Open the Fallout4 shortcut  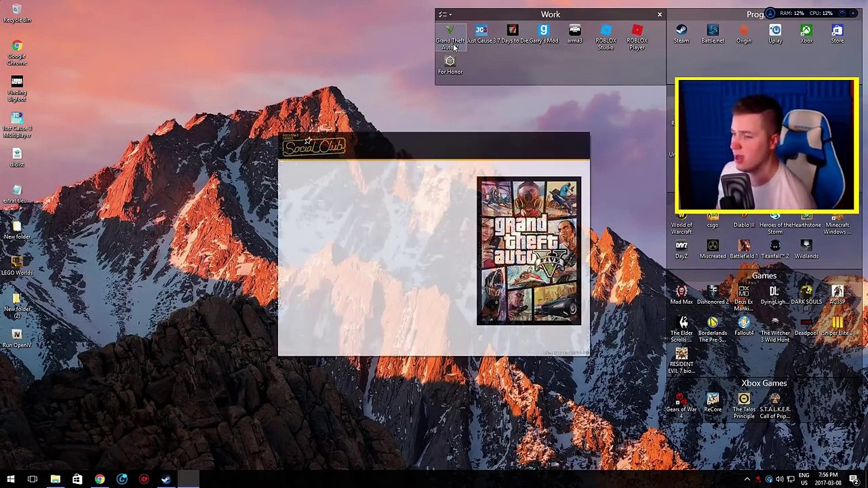click(744, 327)
